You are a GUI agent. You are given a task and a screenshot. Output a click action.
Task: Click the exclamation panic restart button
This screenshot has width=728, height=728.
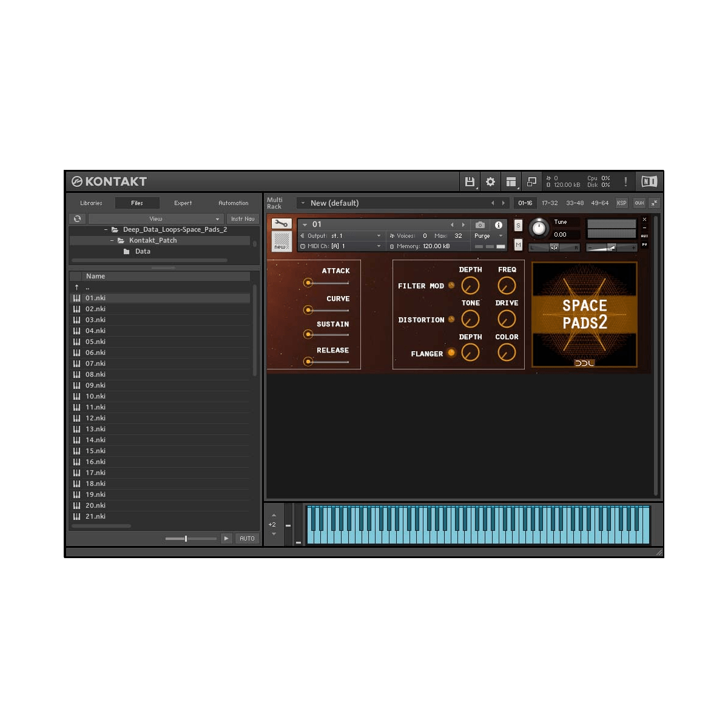pos(625,181)
